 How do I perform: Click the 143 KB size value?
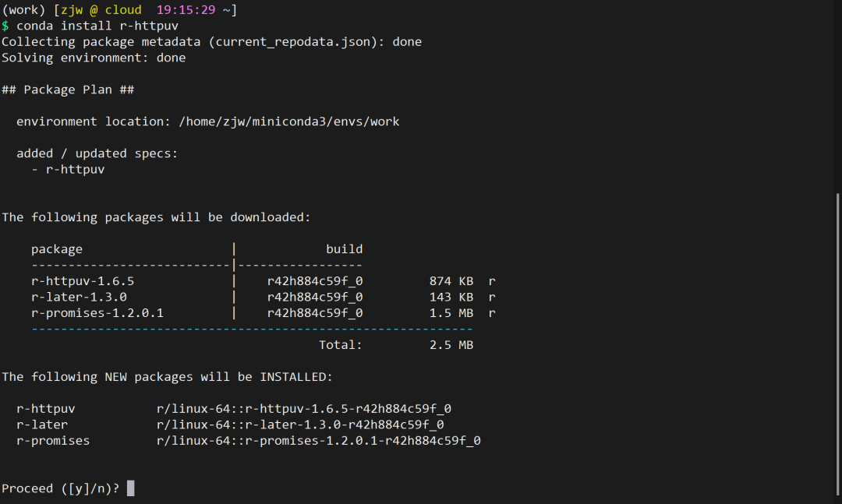pyautogui.click(x=451, y=297)
